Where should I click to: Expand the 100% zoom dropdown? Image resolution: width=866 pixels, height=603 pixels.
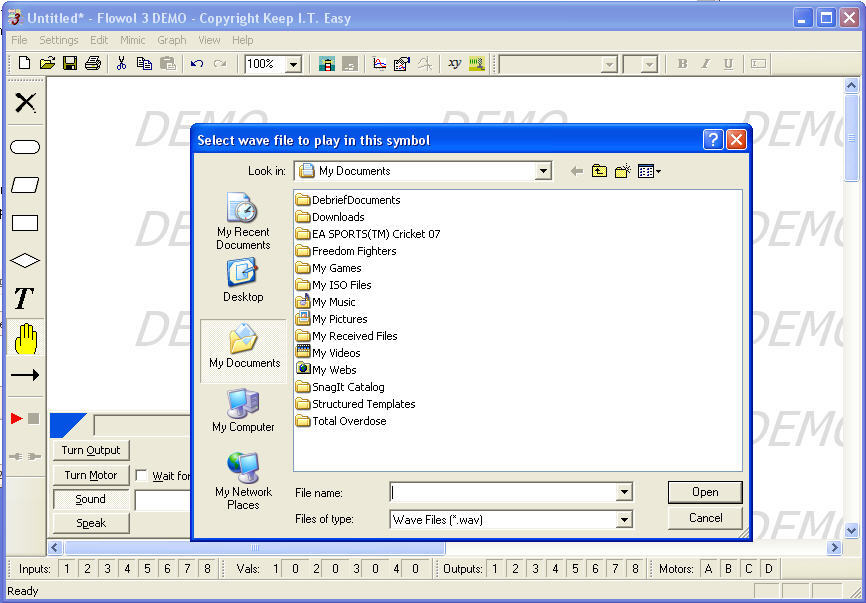[293, 65]
